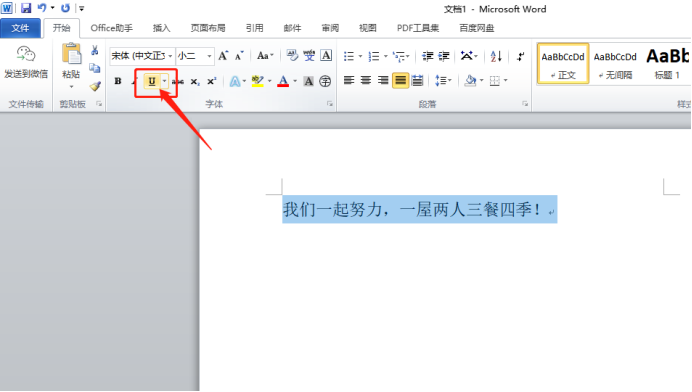Click the Multilevel List icon

click(399, 56)
